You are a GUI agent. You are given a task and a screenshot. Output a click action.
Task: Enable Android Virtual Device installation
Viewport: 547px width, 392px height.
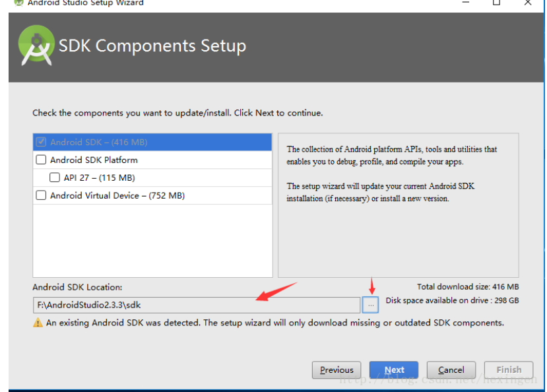pyautogui.click(x=40, y=195)
